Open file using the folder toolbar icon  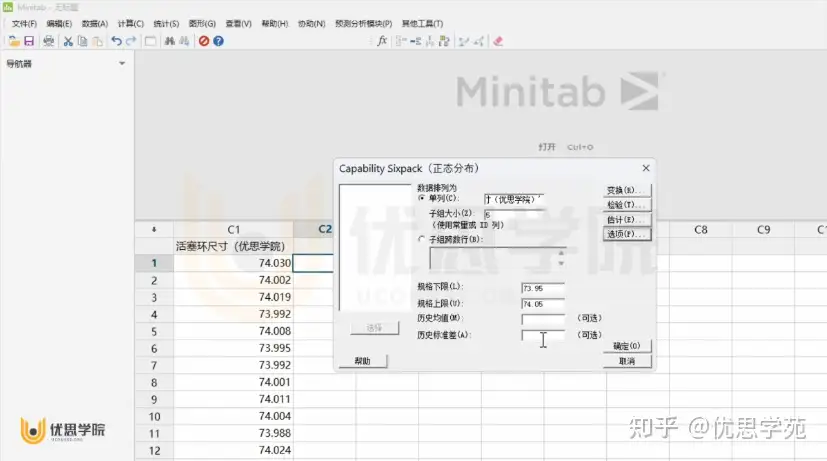point(14,41)
